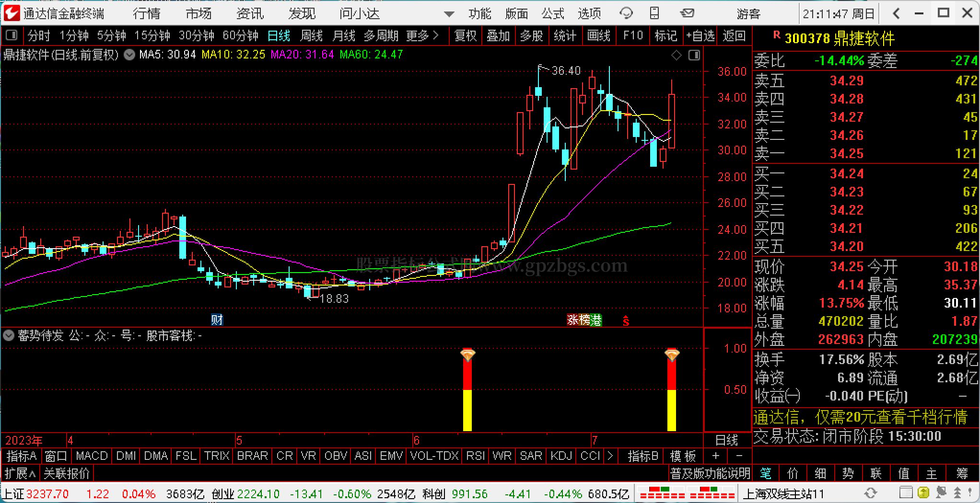Add an indicator window with plus button
The image size is (980, 503).
tap(715, 456)
